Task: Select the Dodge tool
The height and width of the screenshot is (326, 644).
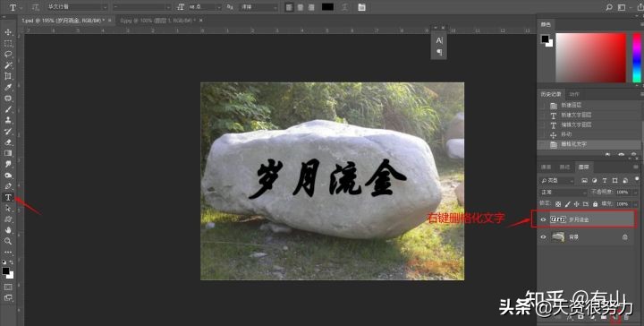Action: click(x=8, y=176)
